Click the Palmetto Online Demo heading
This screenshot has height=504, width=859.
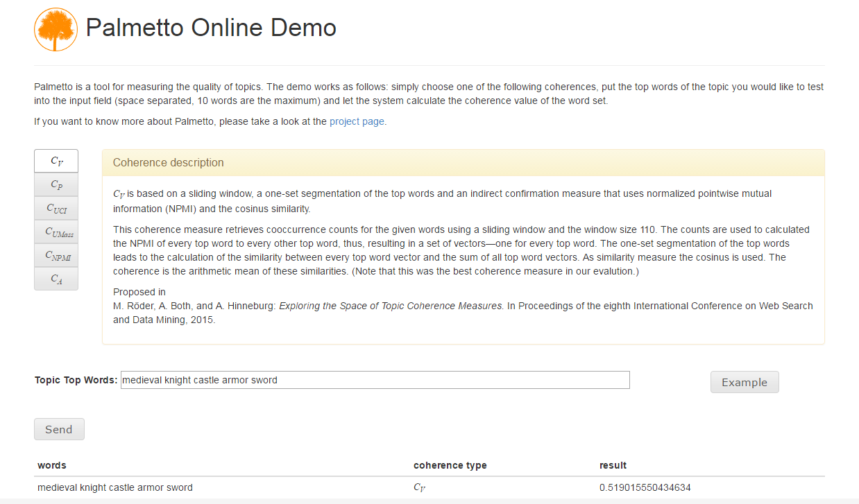(x=211, y=28)
